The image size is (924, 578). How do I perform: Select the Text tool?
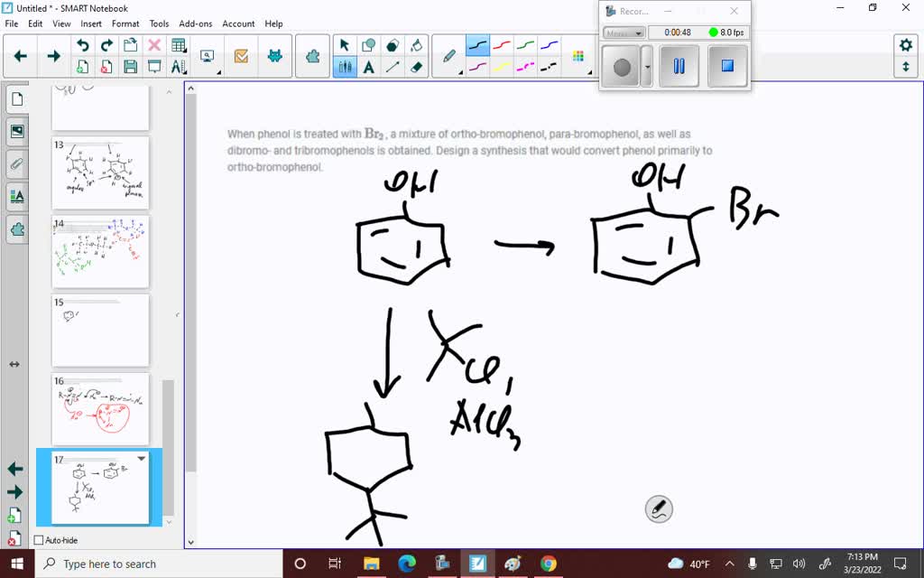tap(369, 65)
